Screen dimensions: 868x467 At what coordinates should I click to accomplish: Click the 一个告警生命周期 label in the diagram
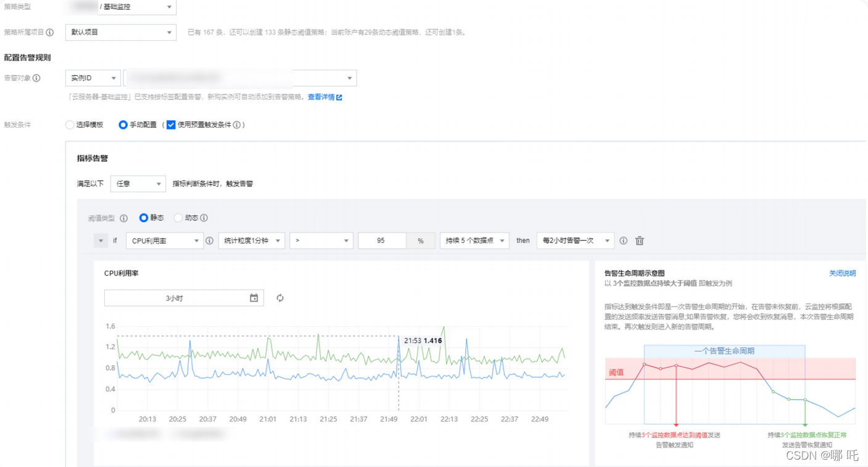coord(724,350)
